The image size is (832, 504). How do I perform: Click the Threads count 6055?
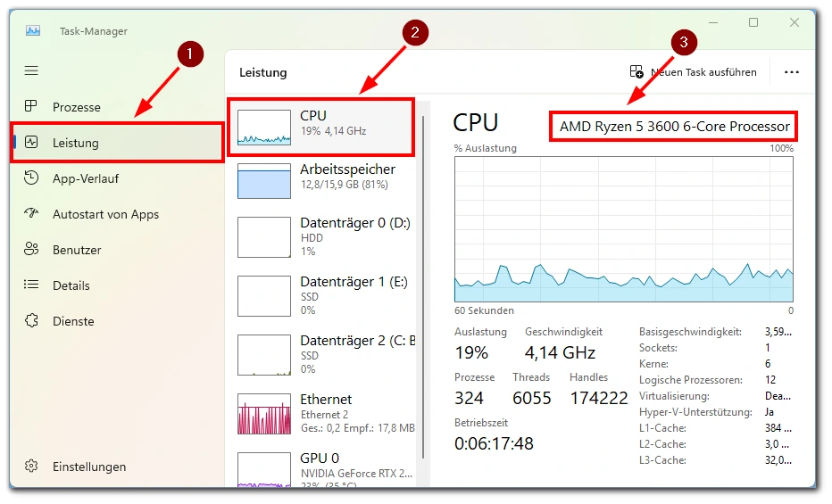(x=532, y=398)
